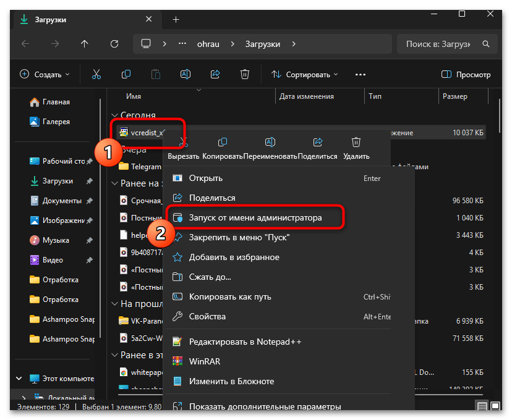Select the Telegram folder in the file list
Screen dimensions: 512x420
(140, 167)
